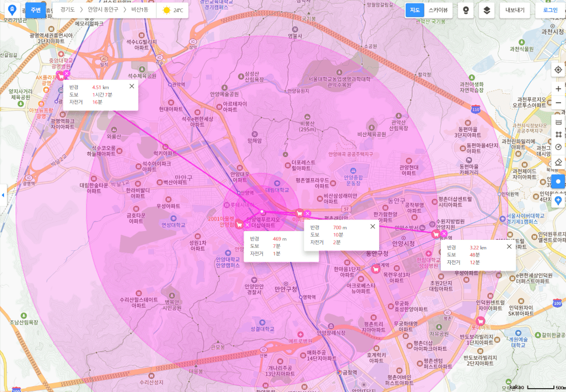Click the 내보내기 export button

515,10
